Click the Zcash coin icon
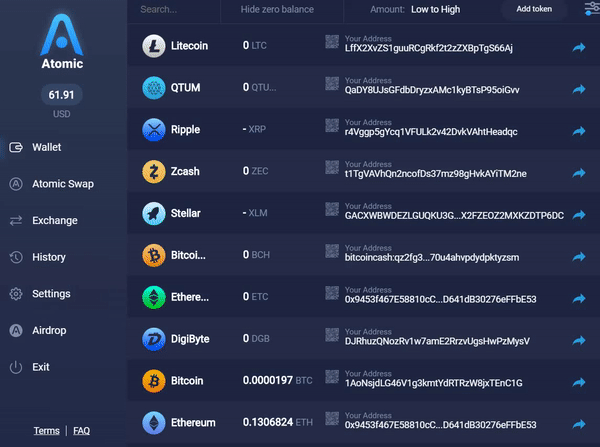 (x=154, y=171)
